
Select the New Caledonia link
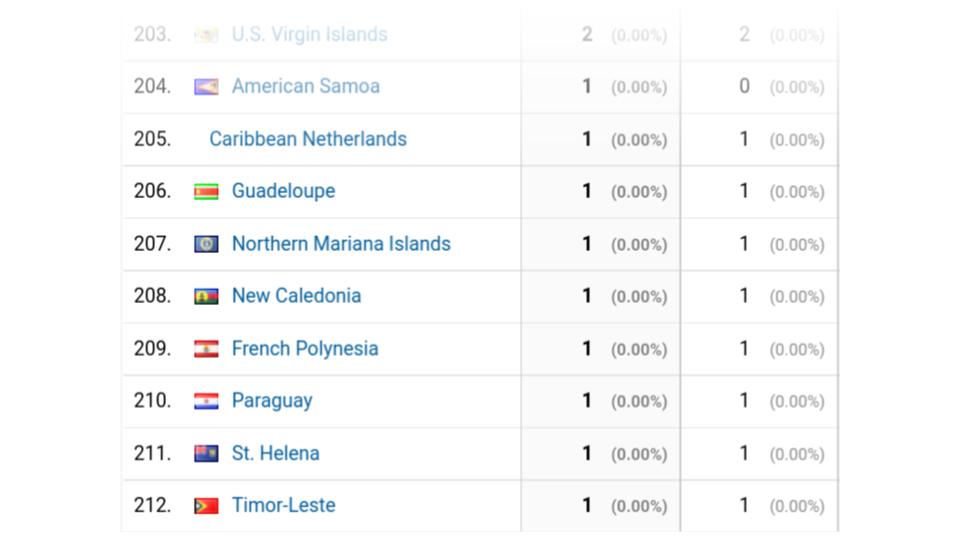click(296, 296)
